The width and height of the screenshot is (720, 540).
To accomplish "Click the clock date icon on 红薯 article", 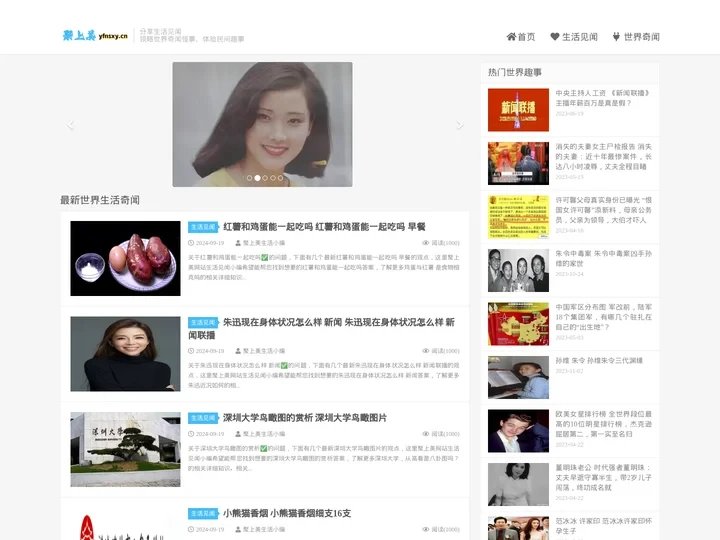I will pyautogui.click(x=191, y=243).
